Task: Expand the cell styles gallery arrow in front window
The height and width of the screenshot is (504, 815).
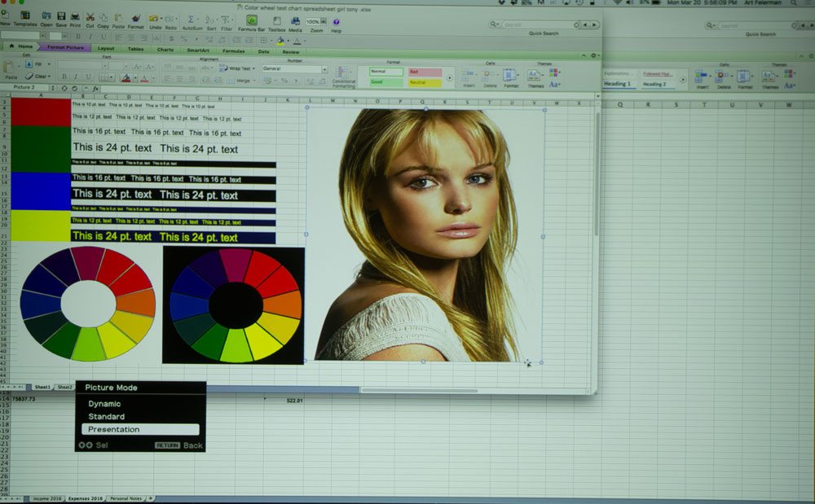Action: (450, 78)
